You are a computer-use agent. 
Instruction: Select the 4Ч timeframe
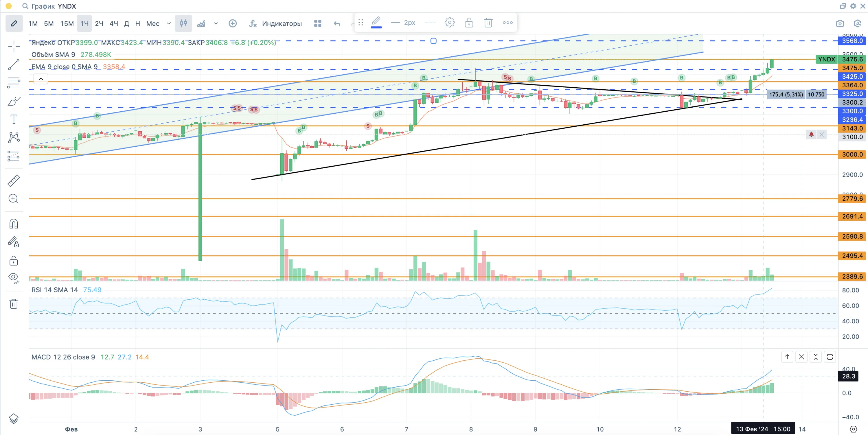(x=114, y=24)
